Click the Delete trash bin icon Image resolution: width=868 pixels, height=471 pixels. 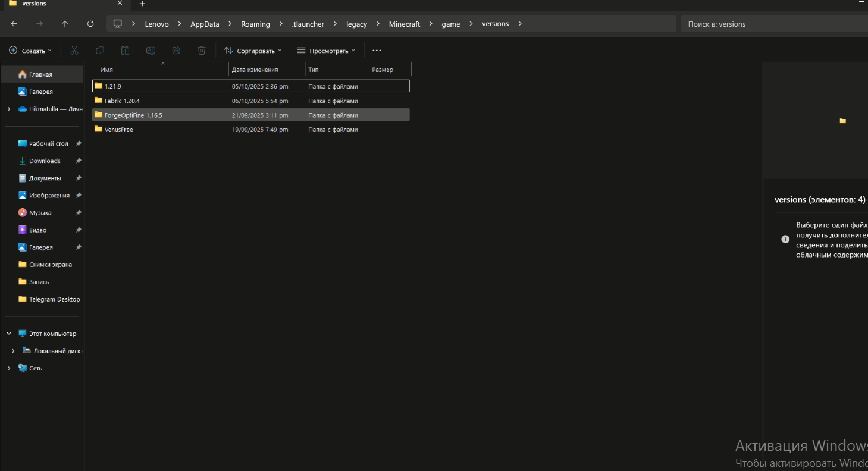click(x=202, y=51)
